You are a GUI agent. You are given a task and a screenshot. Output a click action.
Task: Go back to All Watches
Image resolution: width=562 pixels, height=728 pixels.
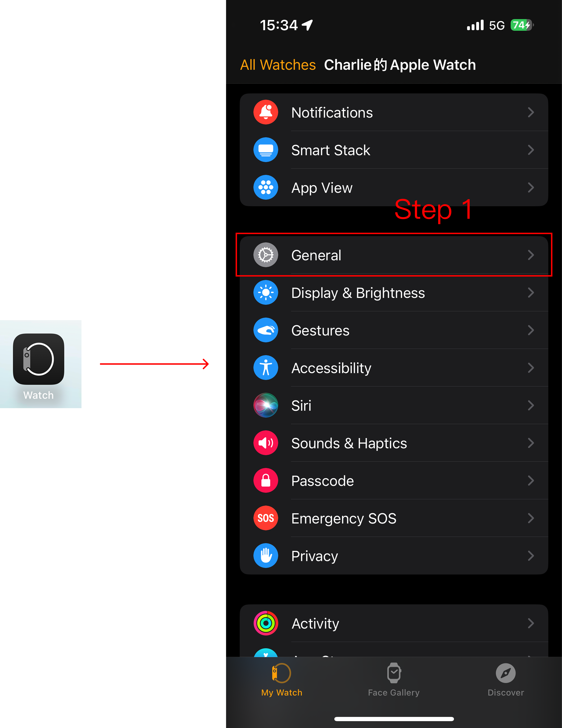pyautogui.click(x=278, y=65)
